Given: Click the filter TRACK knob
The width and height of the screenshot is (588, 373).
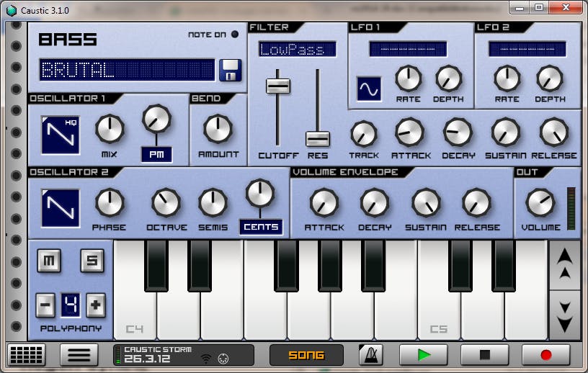Looking at the screenshot, I should (x=363, y=134).
